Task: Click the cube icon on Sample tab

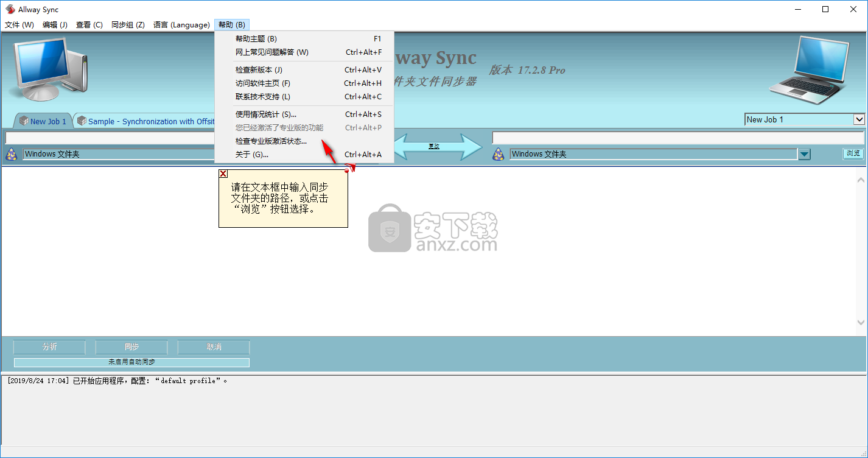Action: click(x=82, y=121)
